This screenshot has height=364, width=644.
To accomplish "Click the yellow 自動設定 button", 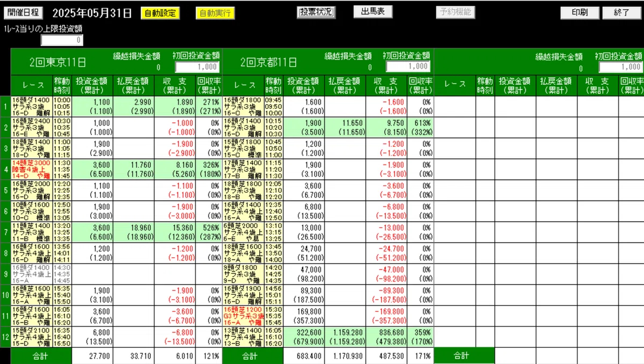I will [160, 13].
